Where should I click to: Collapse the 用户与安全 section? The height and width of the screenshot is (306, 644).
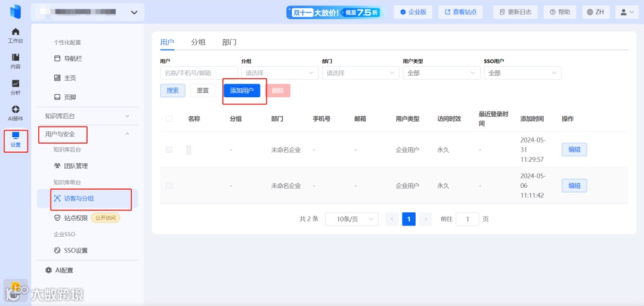[x=88, y=134]
